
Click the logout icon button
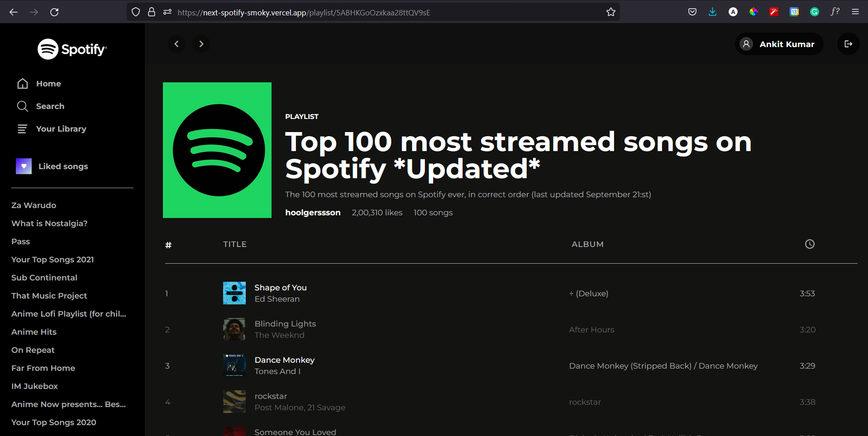tap(848, 44)
